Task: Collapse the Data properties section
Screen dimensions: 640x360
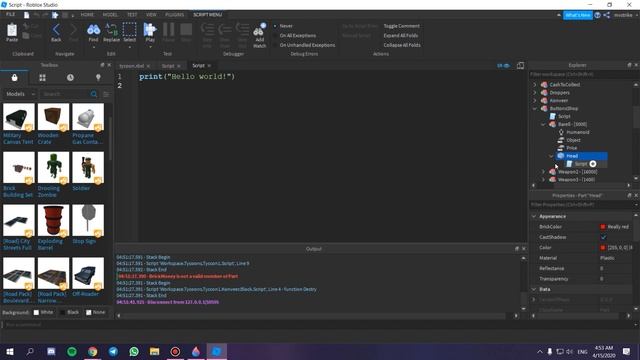Action: pyautogui.click(x=534, y=289)
